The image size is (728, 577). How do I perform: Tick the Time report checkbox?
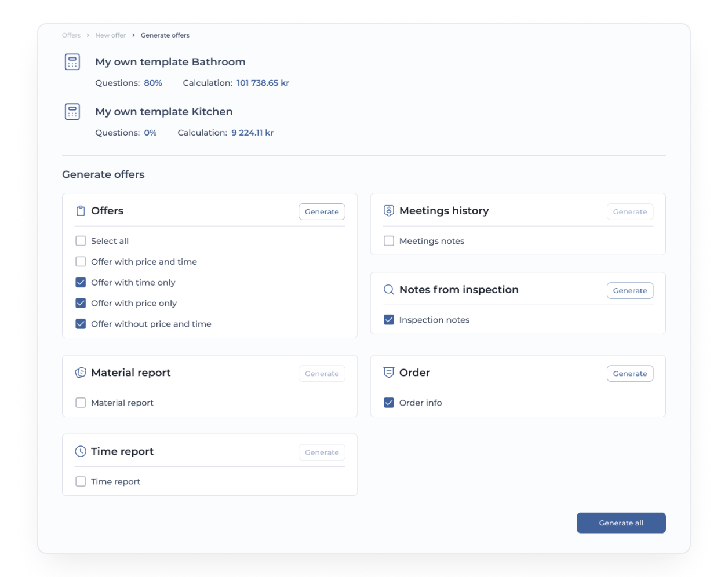coord(81,481)
